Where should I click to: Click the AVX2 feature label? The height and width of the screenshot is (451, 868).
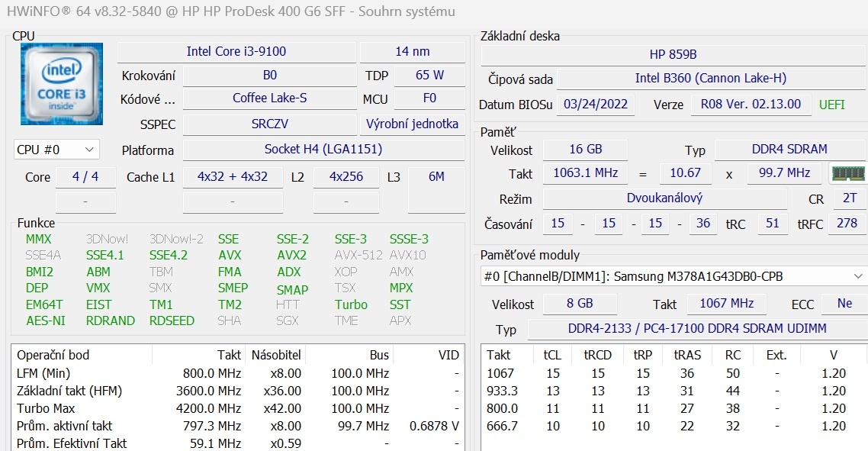click(291, 256)
